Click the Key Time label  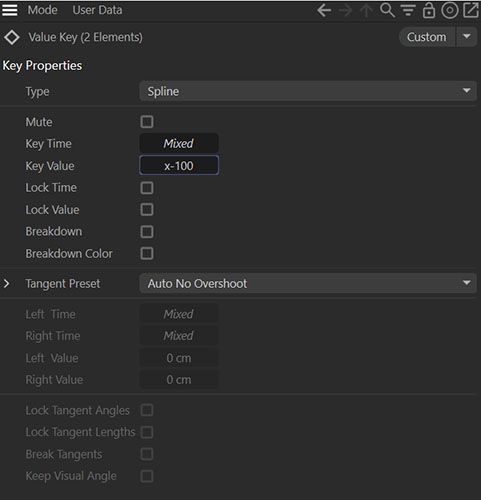click(x=48, y=144)
